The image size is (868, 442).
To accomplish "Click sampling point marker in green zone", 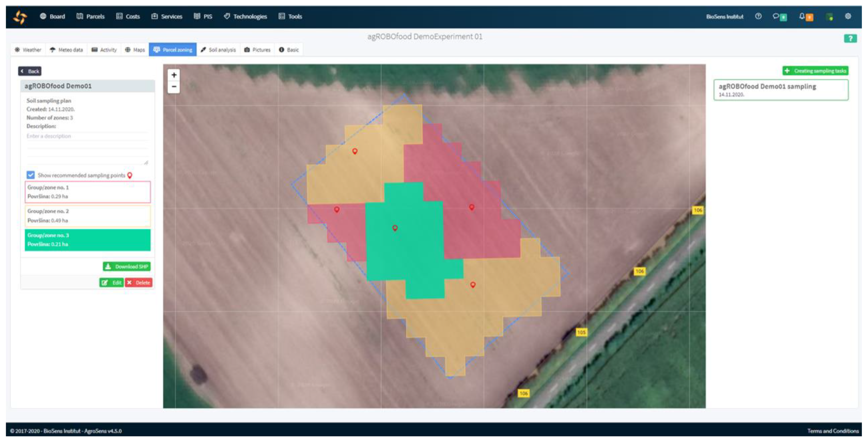I will pyautogui.click(x=395, y=228).
